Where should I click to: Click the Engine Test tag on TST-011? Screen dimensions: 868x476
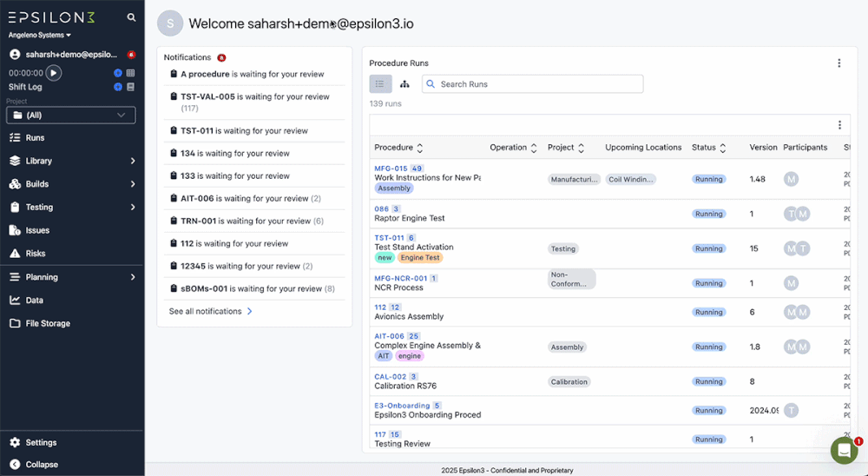[x=420, y=258]
